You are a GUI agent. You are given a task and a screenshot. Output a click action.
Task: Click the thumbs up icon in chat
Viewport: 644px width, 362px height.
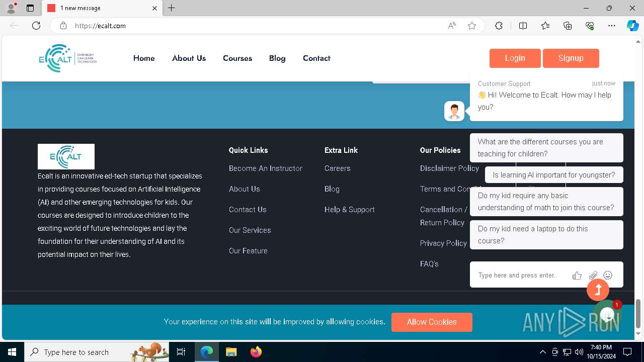(577, 275)
